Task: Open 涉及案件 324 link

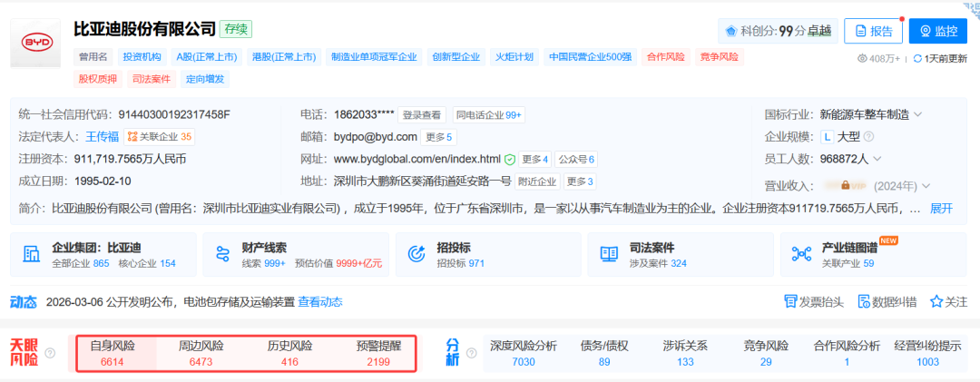Action: point(658,263)
